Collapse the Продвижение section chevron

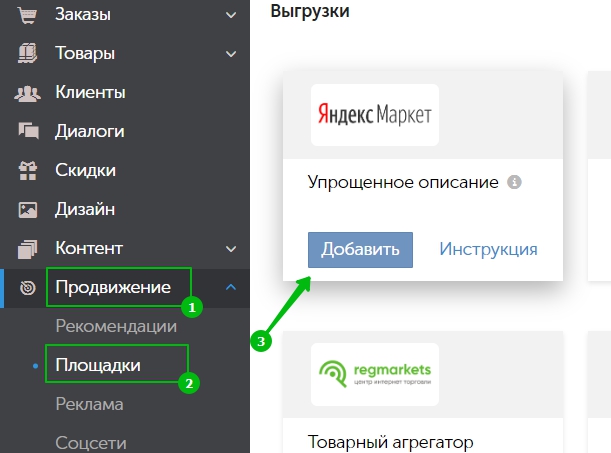(231, 287)
